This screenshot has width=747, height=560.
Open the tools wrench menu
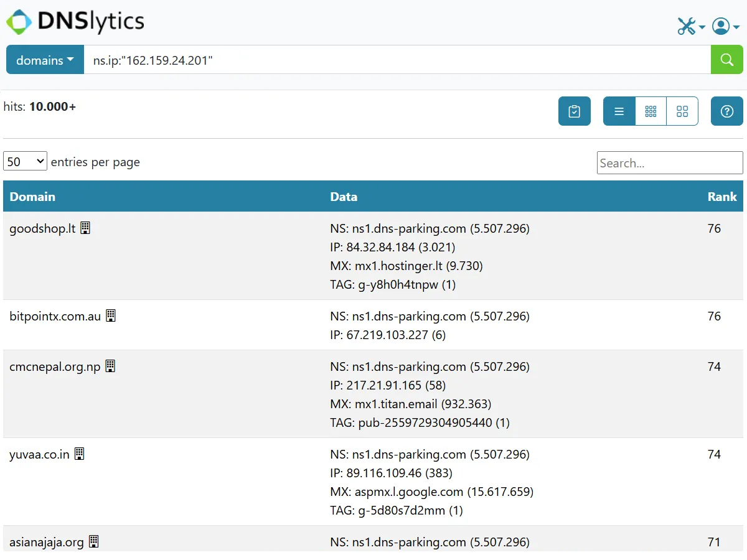[691, 26]
